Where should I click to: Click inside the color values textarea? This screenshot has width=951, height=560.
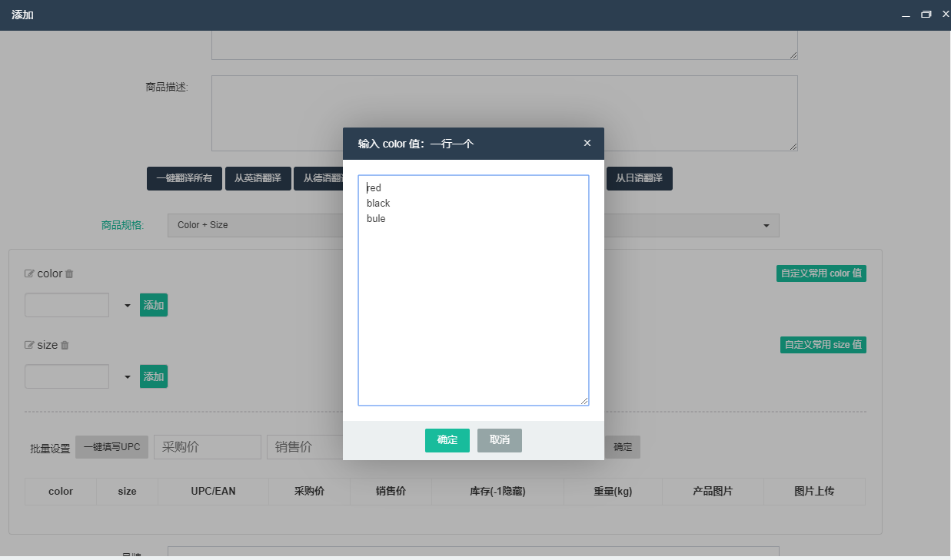click(474, 290)
